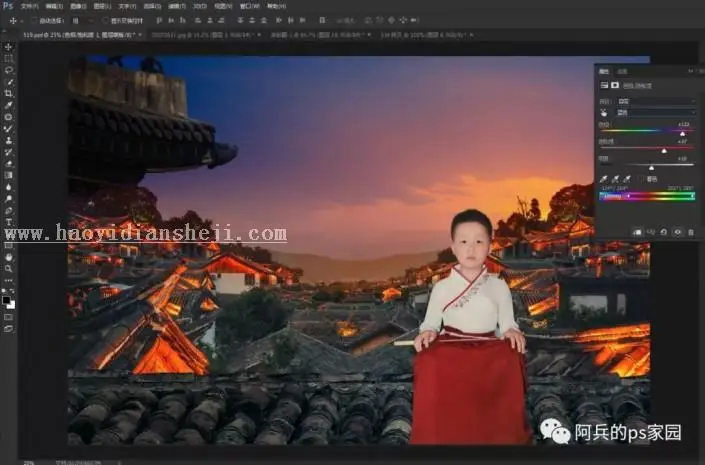Select the Rectangle shape tool
This screenshot has height=465, width=705.
[9, 246]
